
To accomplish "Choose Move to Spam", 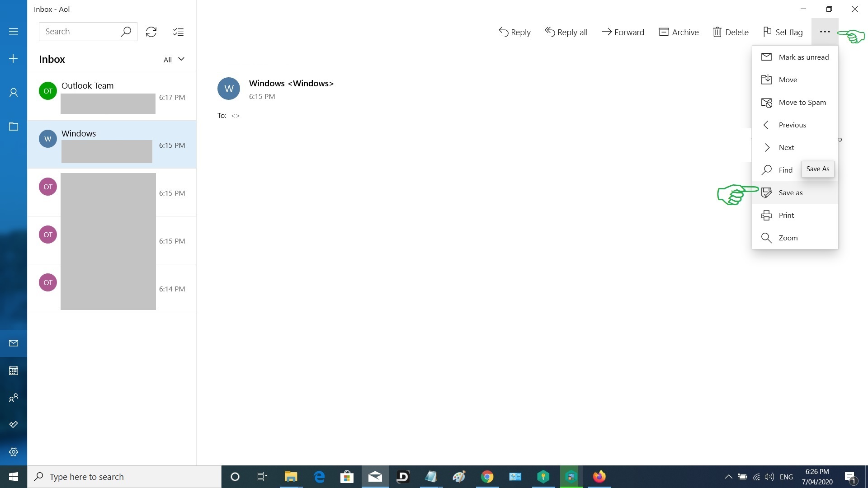I will pyautogui.click(x=795, y=102).
